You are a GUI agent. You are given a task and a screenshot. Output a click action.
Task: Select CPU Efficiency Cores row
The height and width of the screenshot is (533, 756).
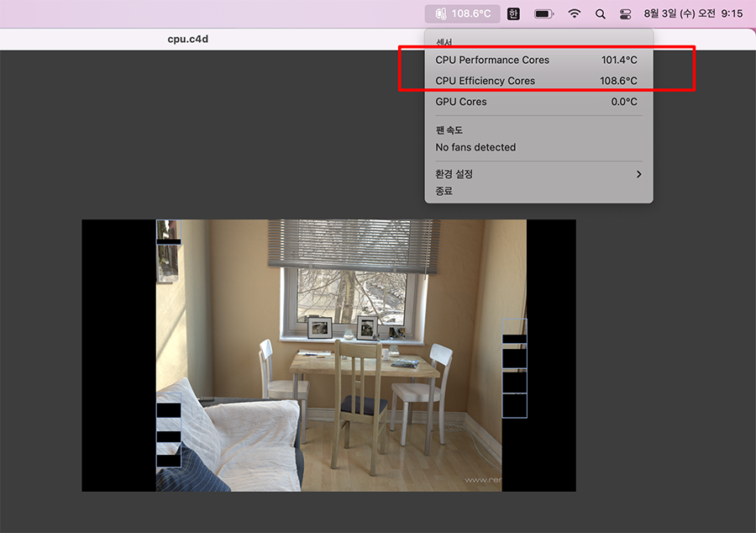(x=538, y=81)
